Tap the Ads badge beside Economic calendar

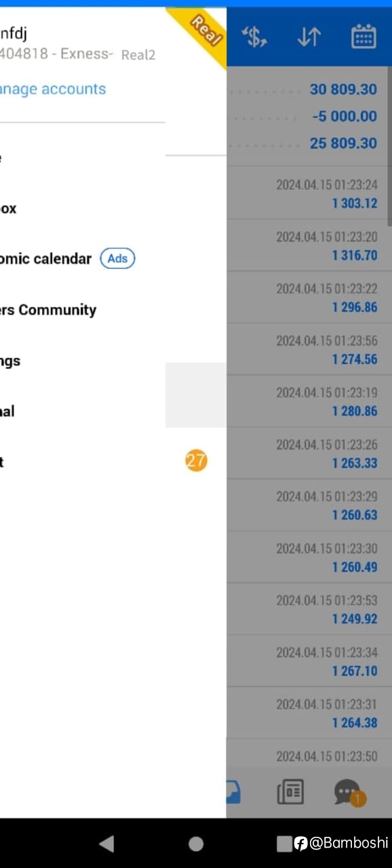tap(117, 258)
